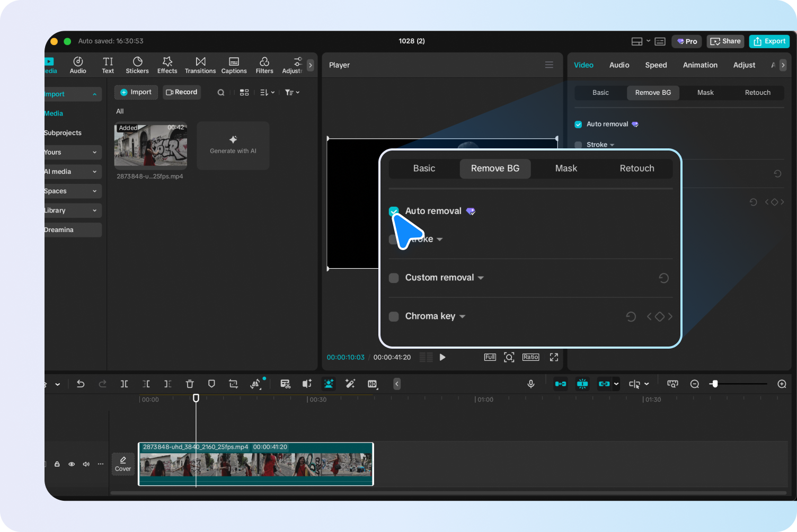
Task: Switch to the Retouch tab
Action: 637,169
